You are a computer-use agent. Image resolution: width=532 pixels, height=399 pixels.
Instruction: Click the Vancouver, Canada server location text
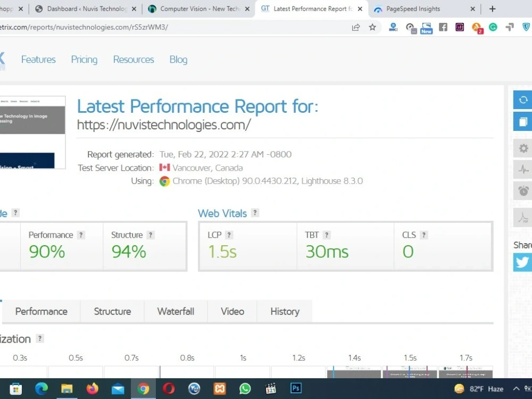(207, 168)
